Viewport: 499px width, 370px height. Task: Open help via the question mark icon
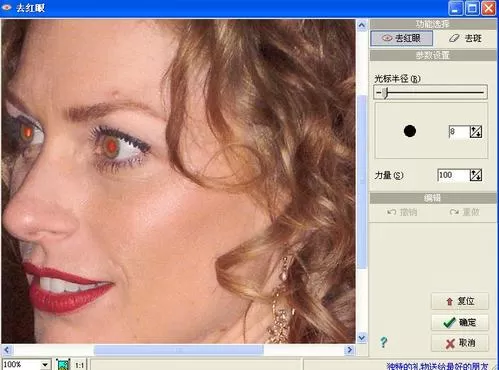[x=383, y=342]
